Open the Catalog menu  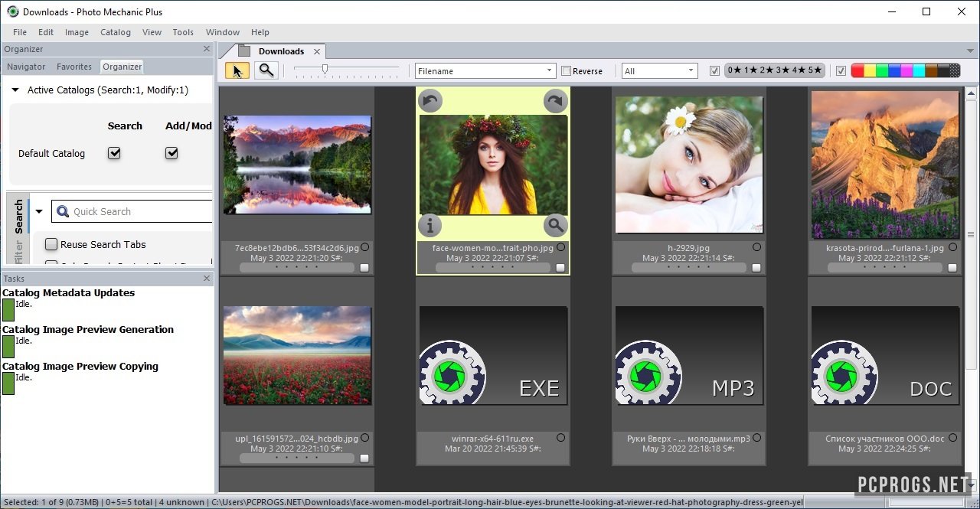point(116,32)
